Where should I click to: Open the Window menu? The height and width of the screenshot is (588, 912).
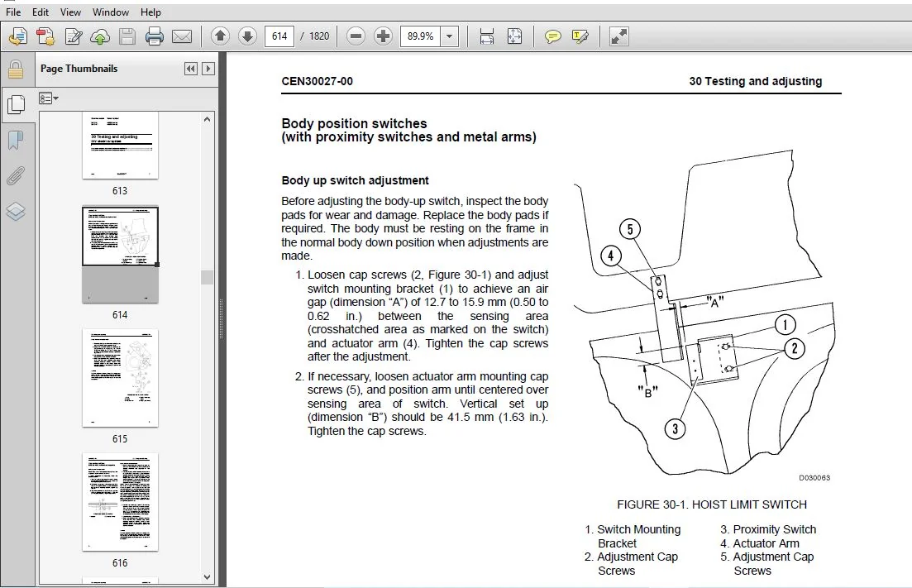[x=111, y=12]
